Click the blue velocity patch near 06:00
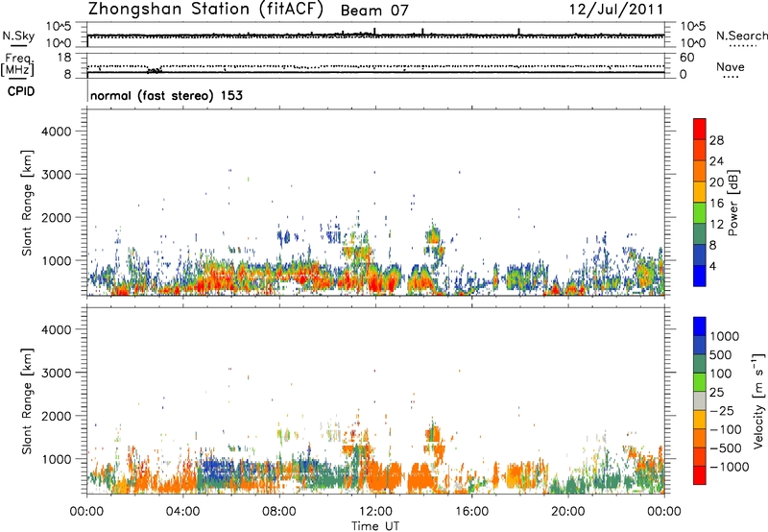768x532 pixels. pos(221,471)
